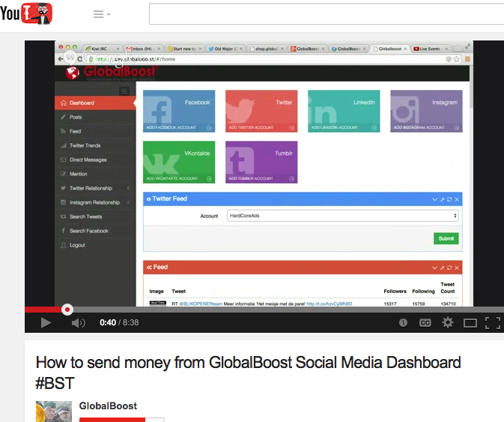Switch to Live Events browser tab
Image resolution: width=504 pixels, height=422 pixels.
(431, 49)
